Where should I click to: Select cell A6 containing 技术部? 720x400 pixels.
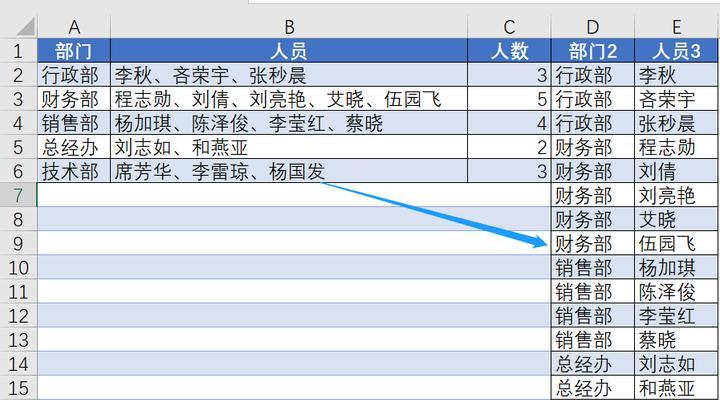(x=74, y=171)
